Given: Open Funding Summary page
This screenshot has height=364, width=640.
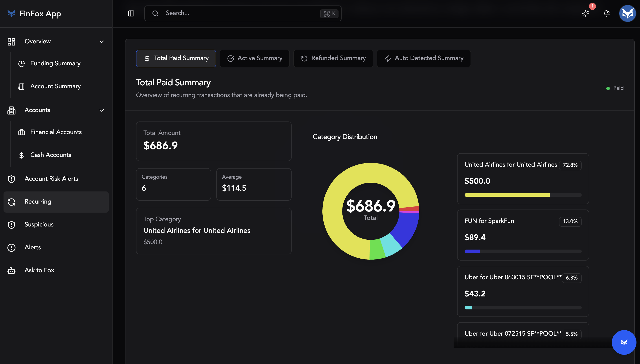Looking at the screenshot, I should (x=55, y=64).
